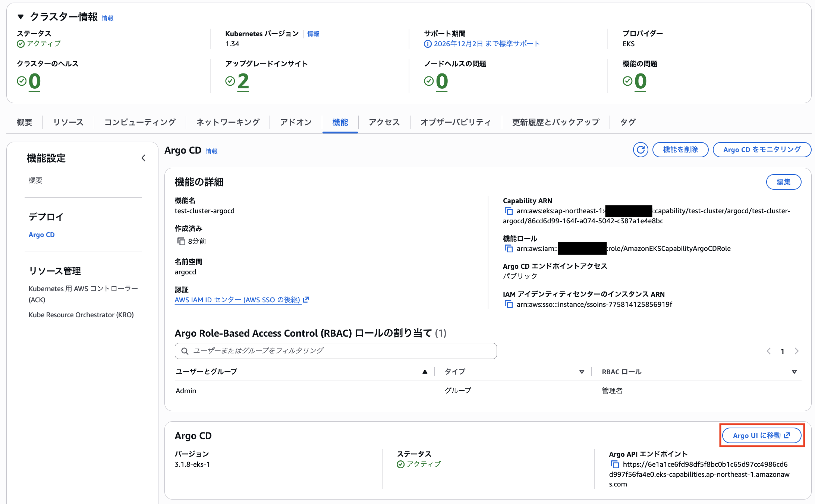Click the refresh icon next to 機能を削除
This screenshot has width=815, height=504.
[x=640, y=150]
